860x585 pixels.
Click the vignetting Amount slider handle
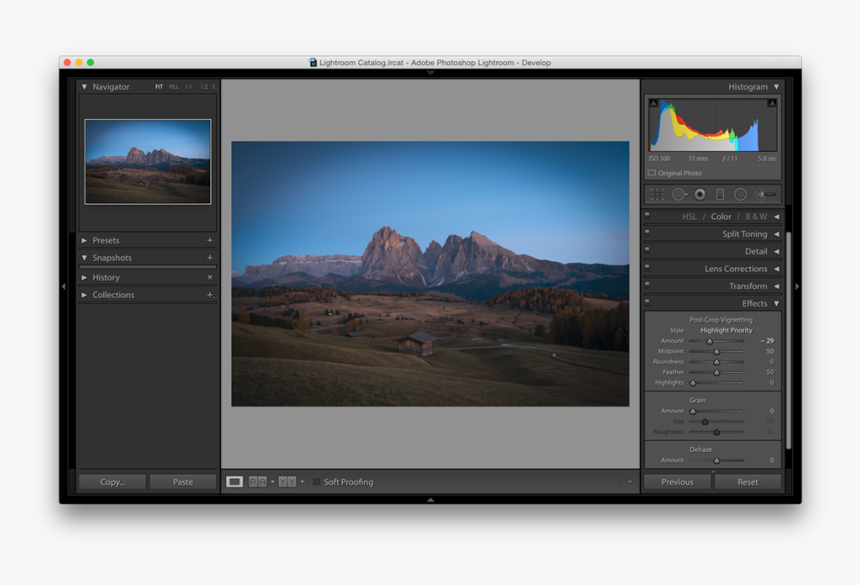pos(709,341)
